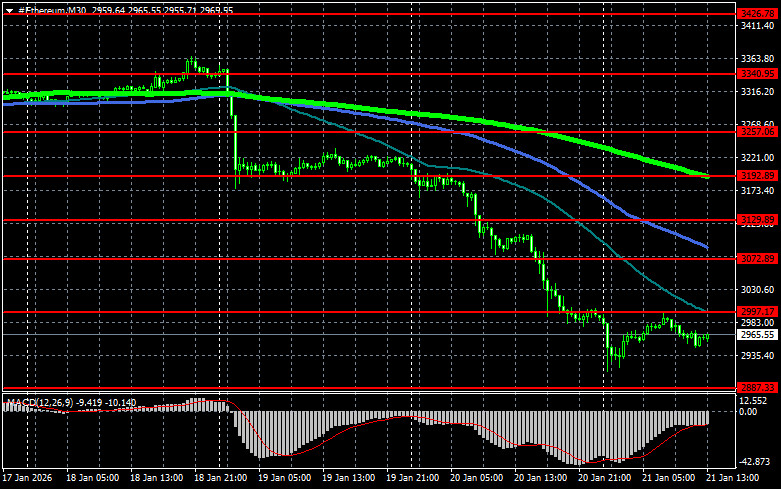Click the MACD scale value -42.873

[756, 462]
